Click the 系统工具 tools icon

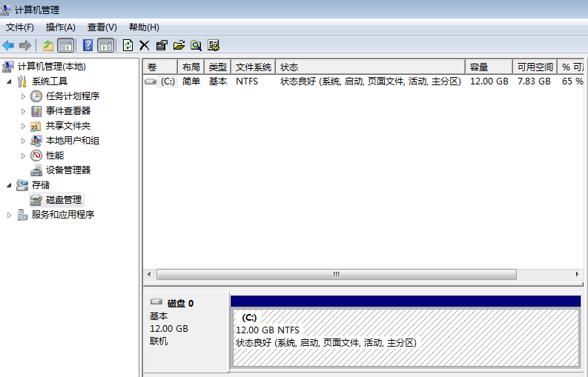pos(22,81)
